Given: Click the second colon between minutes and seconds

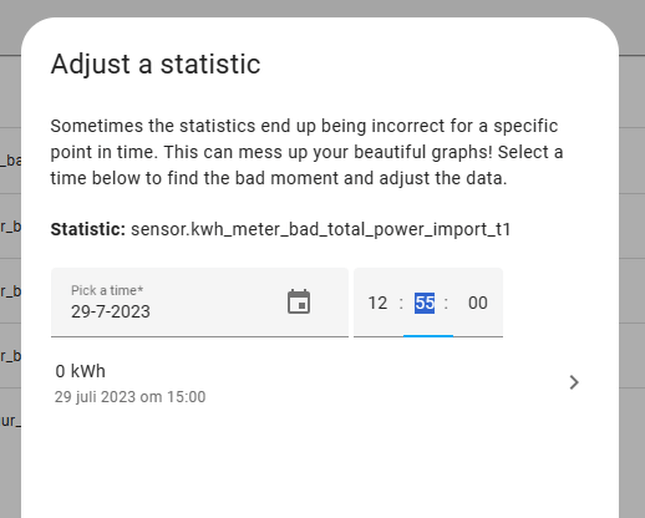Looking at the screenshot, I should click(x=446, y=303).
